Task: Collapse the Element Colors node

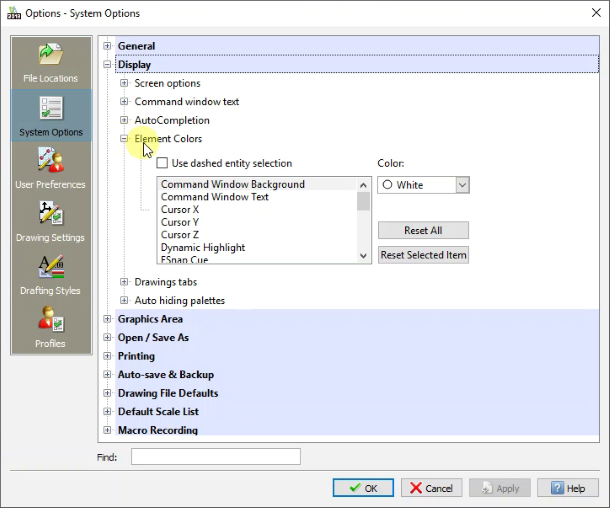Action: 124,138
